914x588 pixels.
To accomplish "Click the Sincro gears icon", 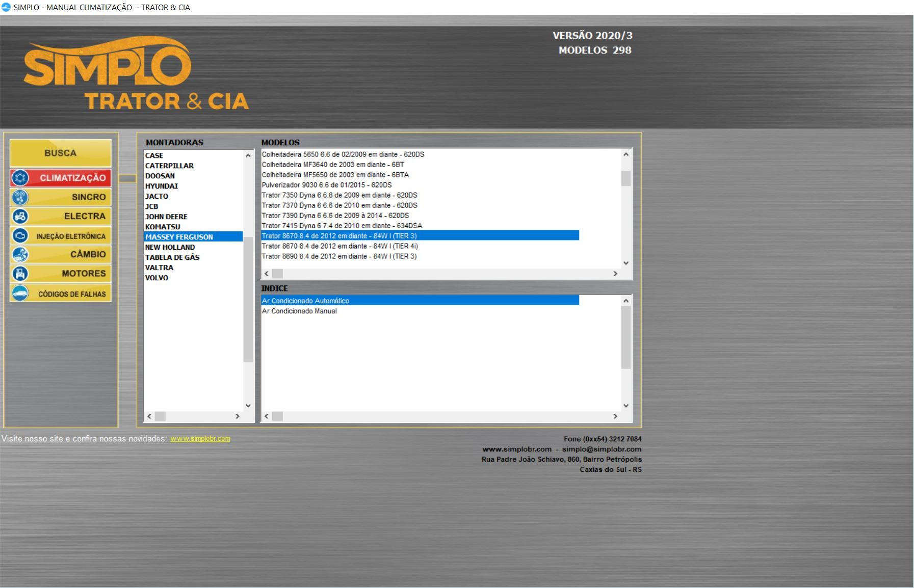I will tap(20, 197).
